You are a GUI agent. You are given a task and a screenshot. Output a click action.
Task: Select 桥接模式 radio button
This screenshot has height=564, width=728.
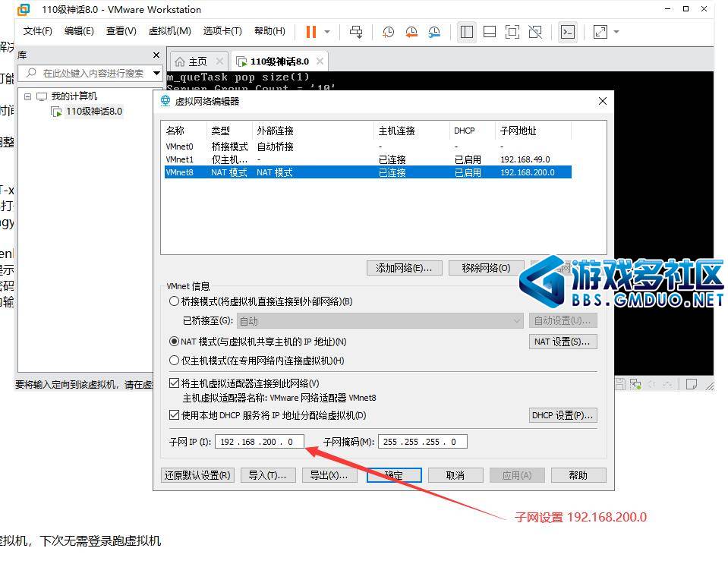click(174, 301)
